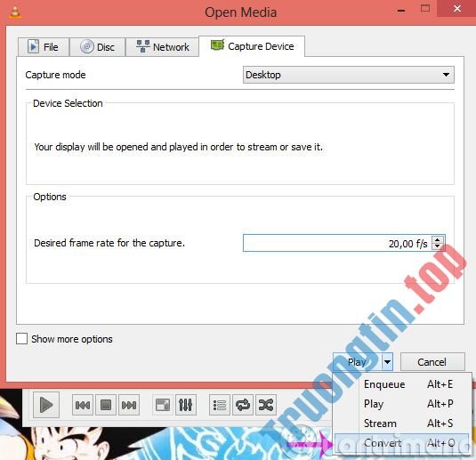Click the previous media button

[x=83, y=405]
